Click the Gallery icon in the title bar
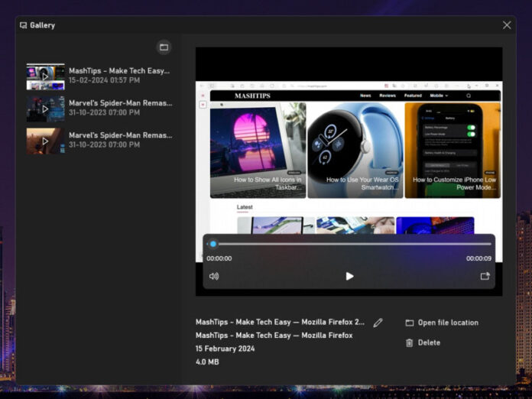Image resolution: width=532 pixels, height=399 pixels. click(23, 25)
